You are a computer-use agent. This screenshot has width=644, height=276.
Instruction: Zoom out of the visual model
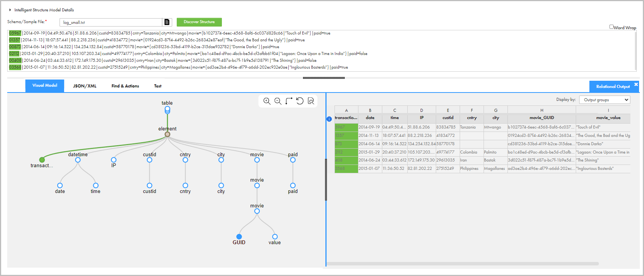(x=278, y=101)
